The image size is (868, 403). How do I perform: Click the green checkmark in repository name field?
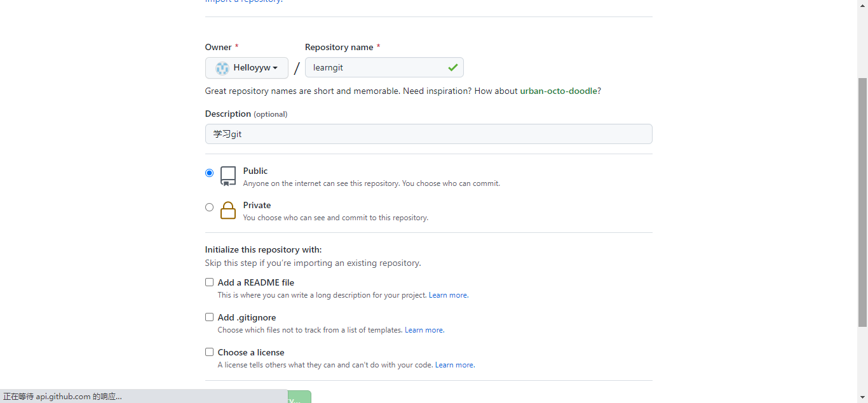tap(452, 67)
